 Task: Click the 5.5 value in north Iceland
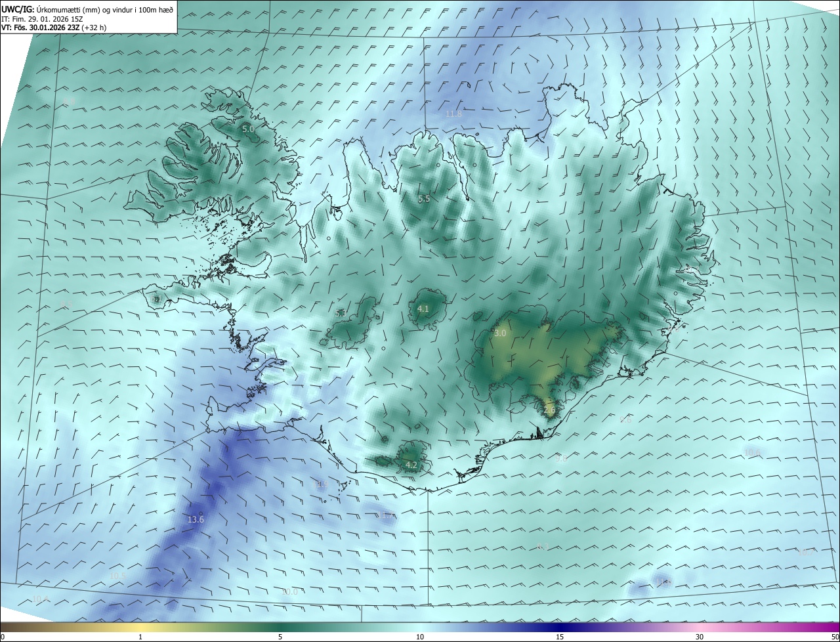pos(424,199)
